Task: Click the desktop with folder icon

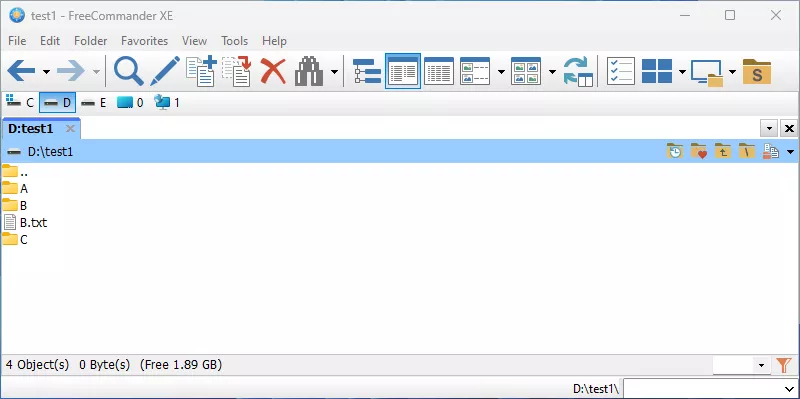Action: (707, 72)
